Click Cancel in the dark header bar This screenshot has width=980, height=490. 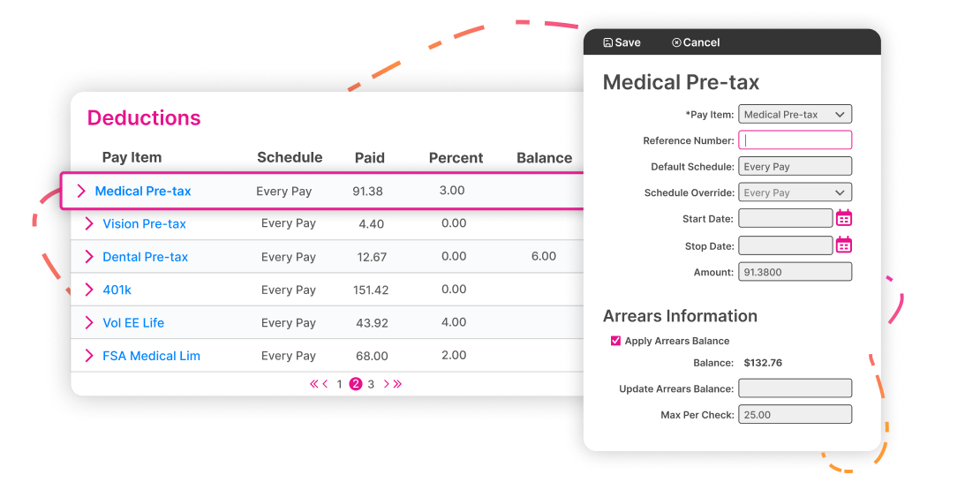tap(696, 42)
